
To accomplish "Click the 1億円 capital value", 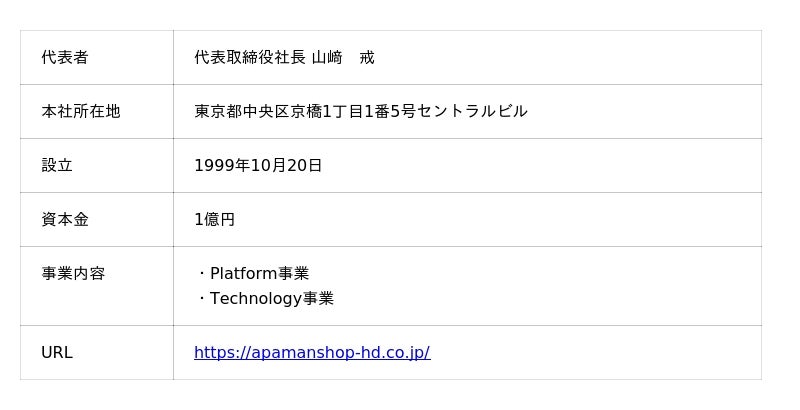I will (214, 219).
